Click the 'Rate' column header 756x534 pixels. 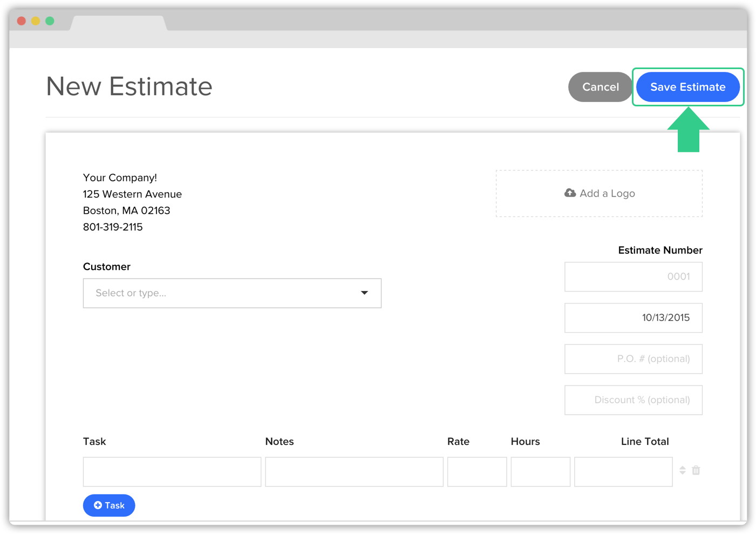pyautogui.click(x=458, y=442)
